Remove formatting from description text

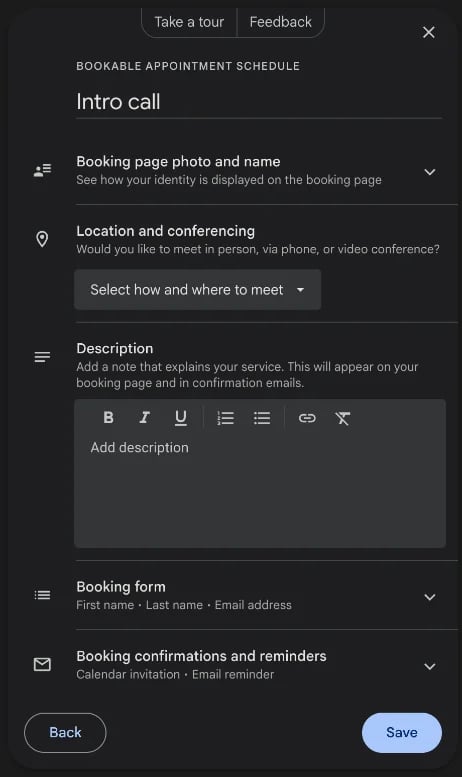343,418
